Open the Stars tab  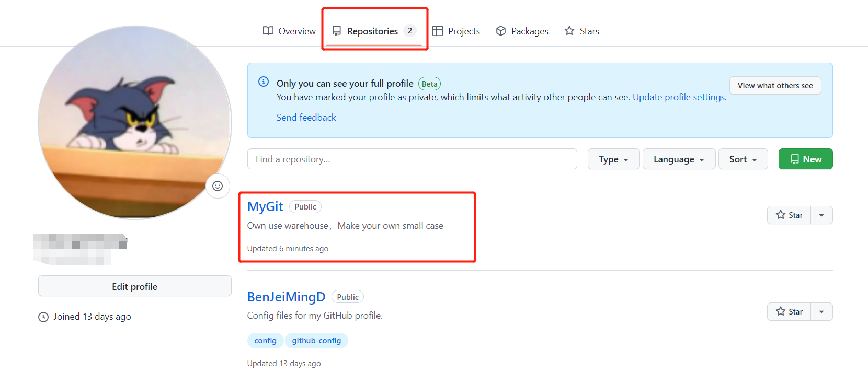581,31
